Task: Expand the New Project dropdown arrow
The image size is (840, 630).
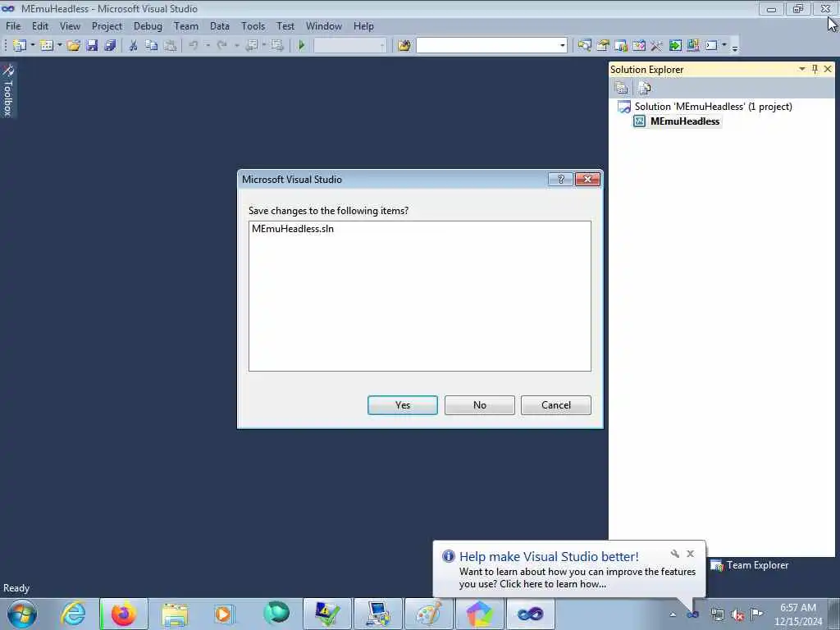Action: (33, 46)
